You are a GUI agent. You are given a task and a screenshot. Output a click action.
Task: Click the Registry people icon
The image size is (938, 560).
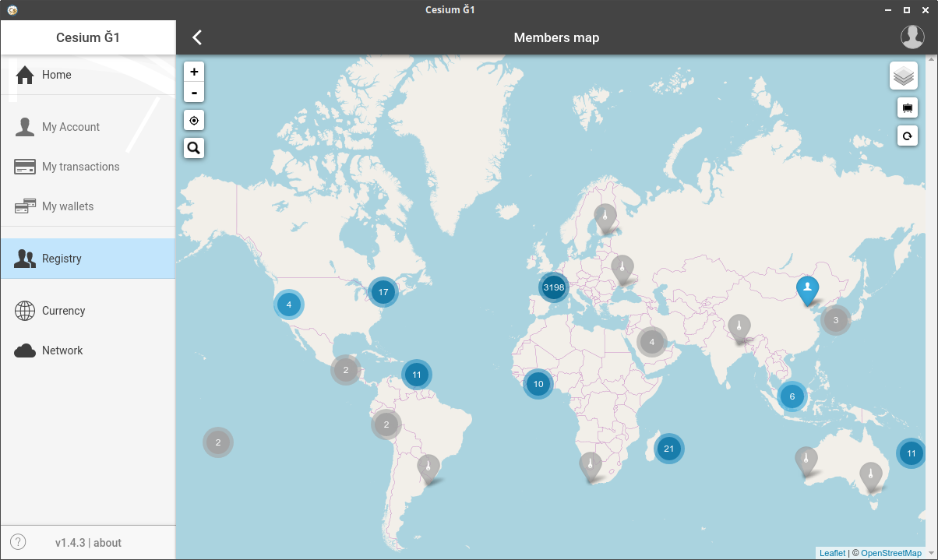25,259
